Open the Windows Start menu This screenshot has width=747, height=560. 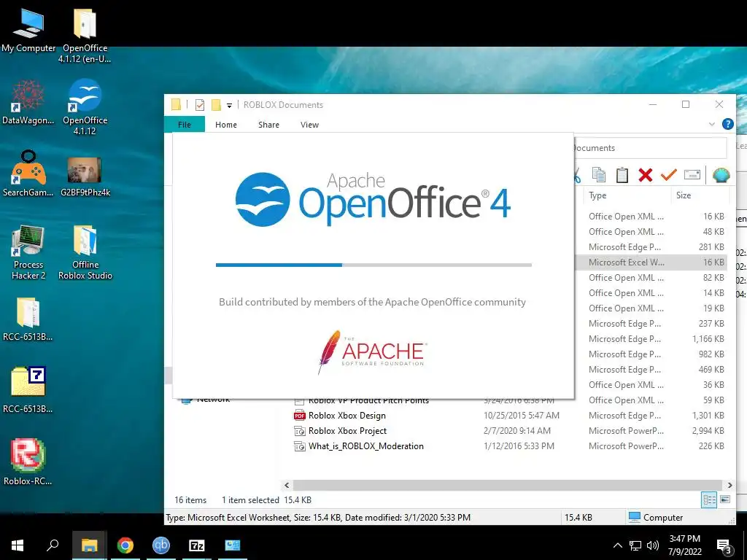click(18, 545)
